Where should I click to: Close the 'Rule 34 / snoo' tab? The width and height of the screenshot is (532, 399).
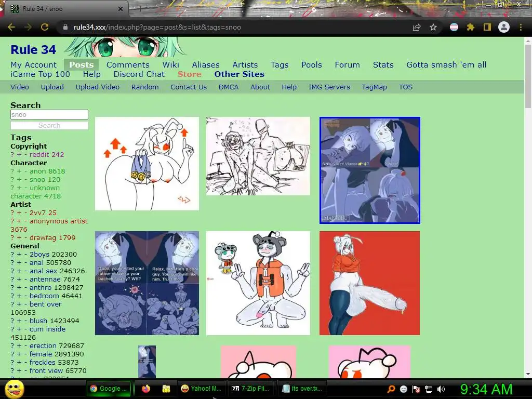tap(121, 9)
